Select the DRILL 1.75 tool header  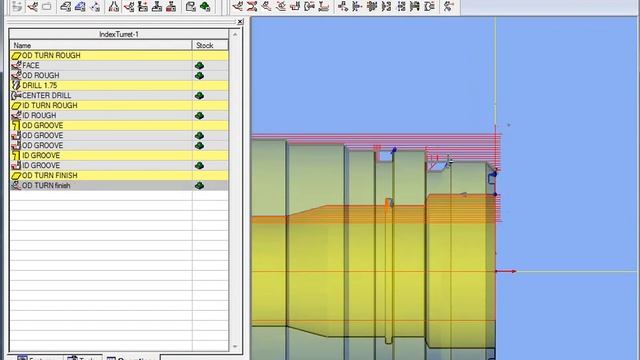tap(119, 85)
